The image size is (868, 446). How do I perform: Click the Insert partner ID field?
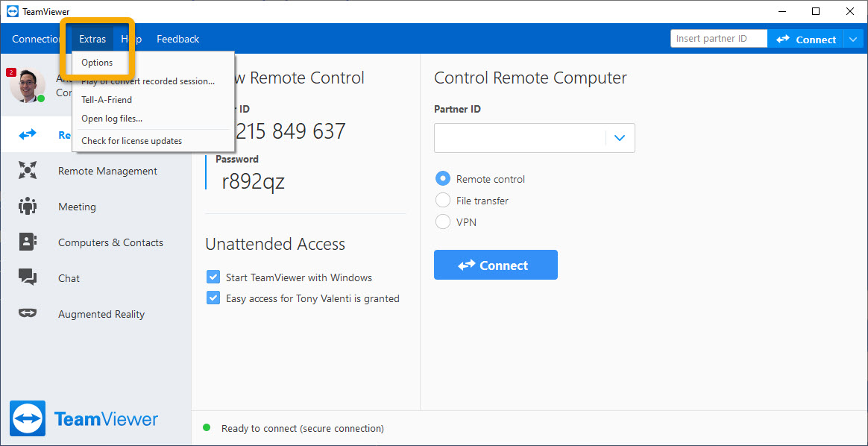719,39
